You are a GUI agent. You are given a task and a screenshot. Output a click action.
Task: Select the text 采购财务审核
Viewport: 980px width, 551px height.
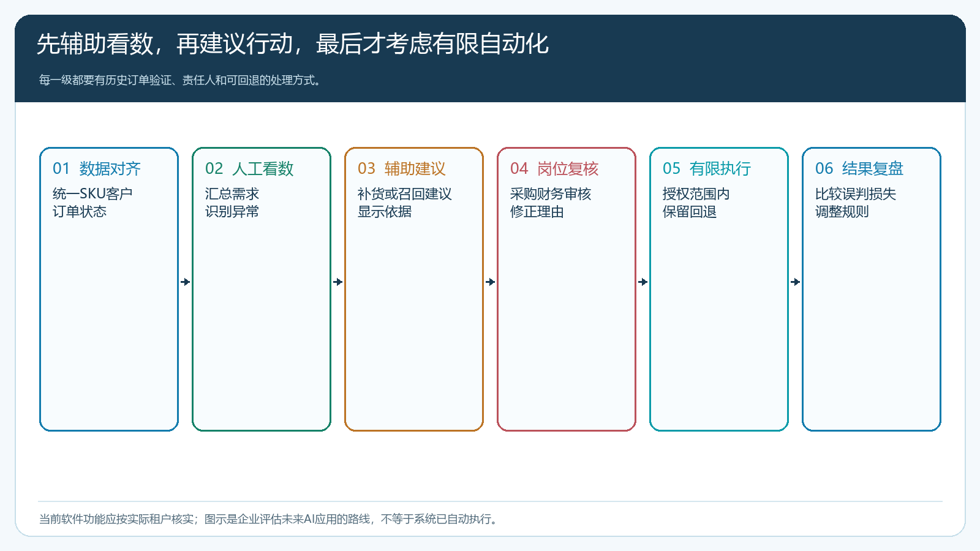[x=551, y=193]
